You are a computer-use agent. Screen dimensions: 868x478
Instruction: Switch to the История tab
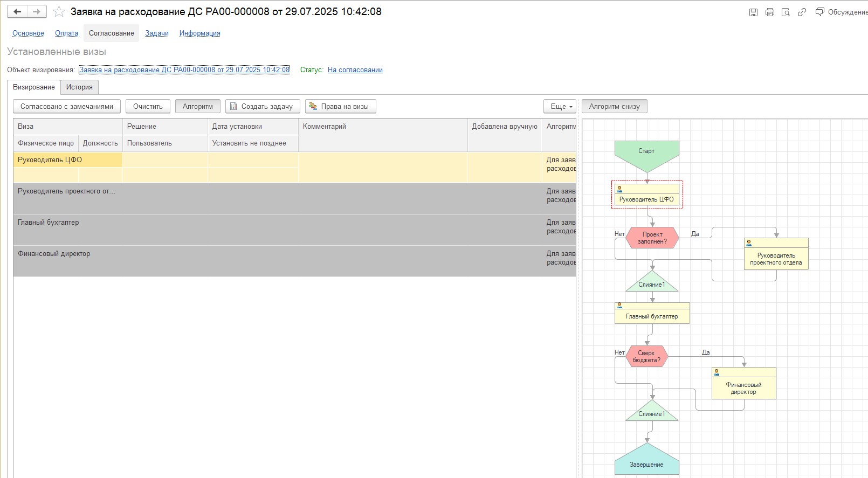pos(79,87)
